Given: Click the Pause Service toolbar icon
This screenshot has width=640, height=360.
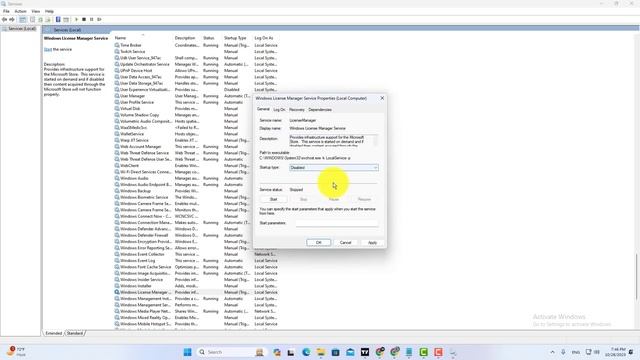Looking at the screenshot, I should coord(91,20).
